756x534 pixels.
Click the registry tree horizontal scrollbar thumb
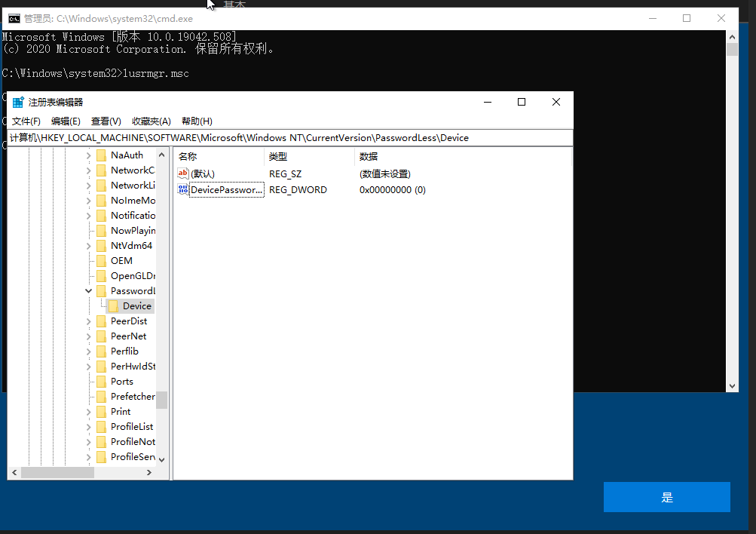click(x=57, y=473)
